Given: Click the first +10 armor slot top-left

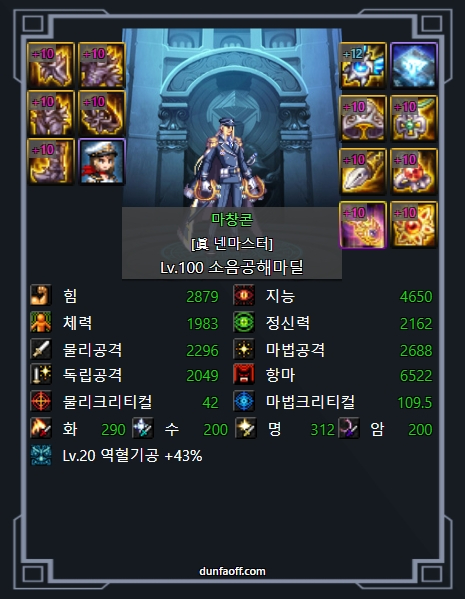Looking at the screenshot, I should [50, 65].
